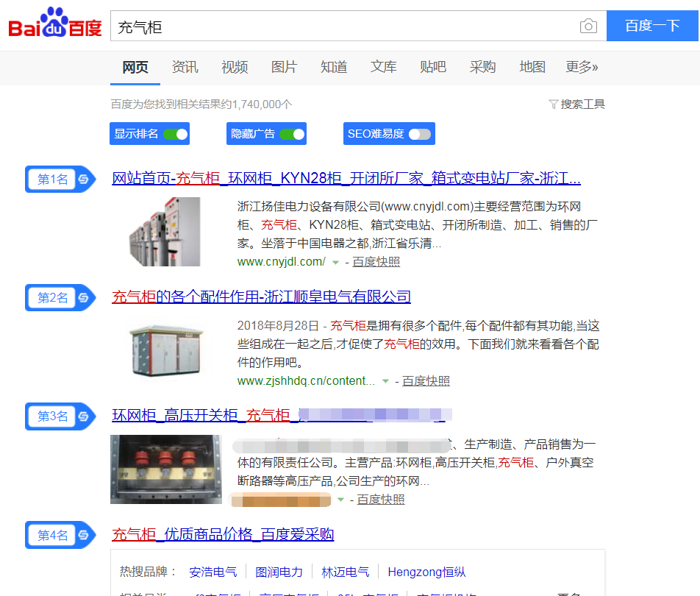Open camera image search icon
Image resolution: width=700 pixels, height=596 pixels.
[x=588, y=26]
